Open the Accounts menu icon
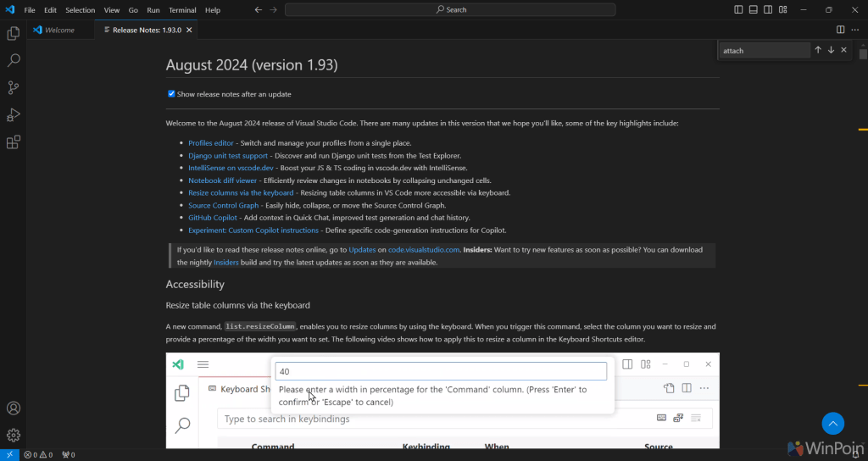The image size is (868, 461). (14, 408)
